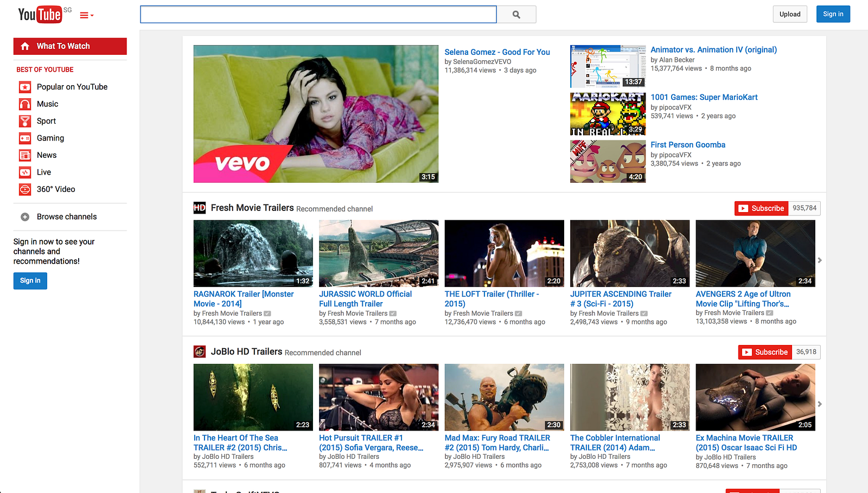The image size is (868, 493).
Task: Open the Live category
Action: pyautogui.click(x=44, y=172)
